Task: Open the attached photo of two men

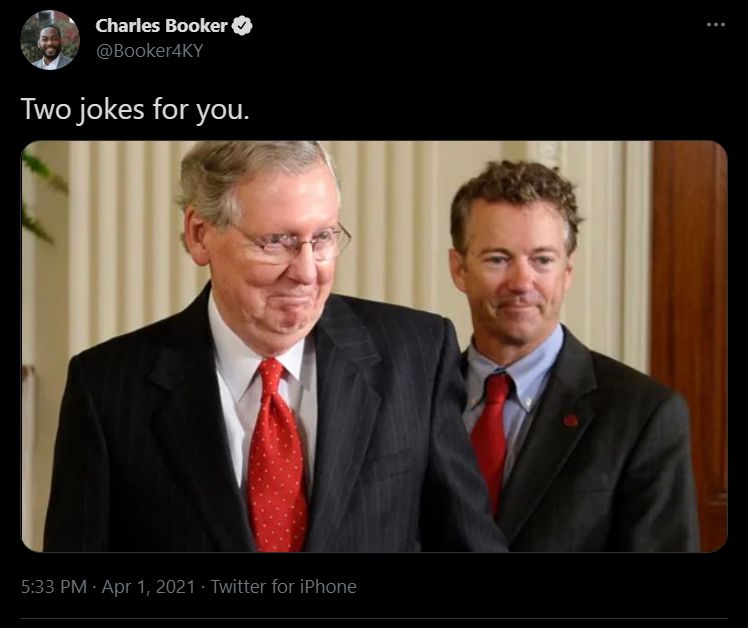Action: point(374,346)
